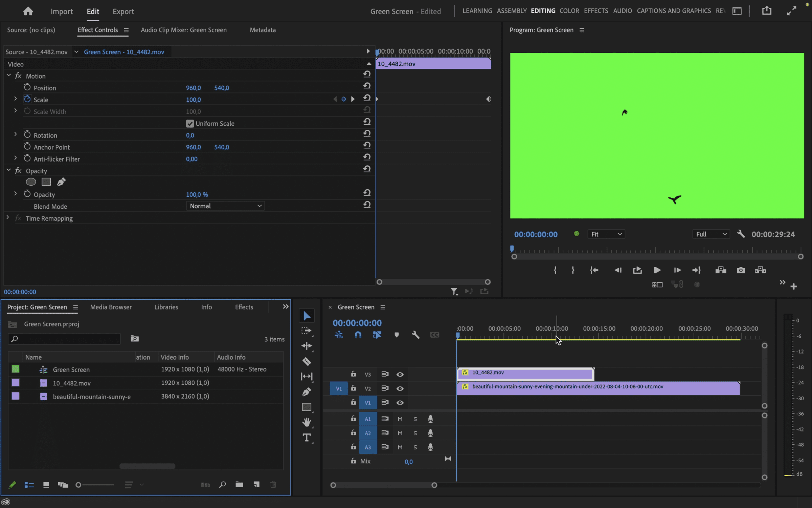Image resolution: width=812 pixels, height=508 pixels.
Task: Open Program monitor settings wrench
Action: (x=741, y=234)
